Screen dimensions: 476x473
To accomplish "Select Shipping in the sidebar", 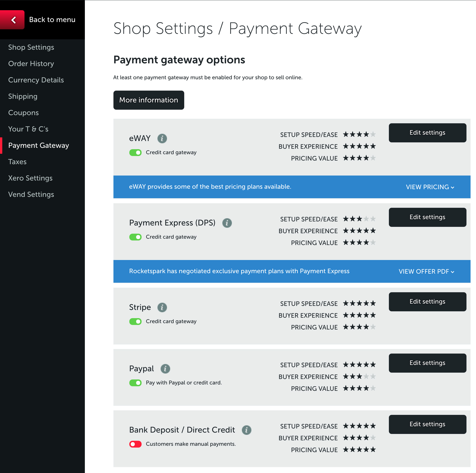I will (x=23, y=97).
